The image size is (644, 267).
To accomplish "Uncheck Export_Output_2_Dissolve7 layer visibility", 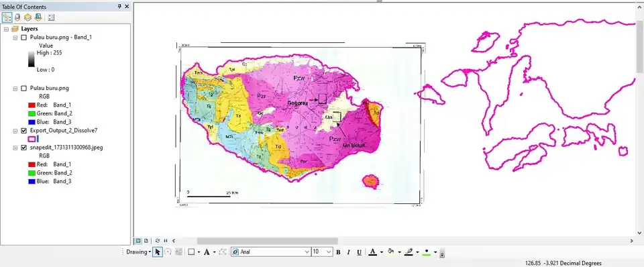I will coord(24,130).
